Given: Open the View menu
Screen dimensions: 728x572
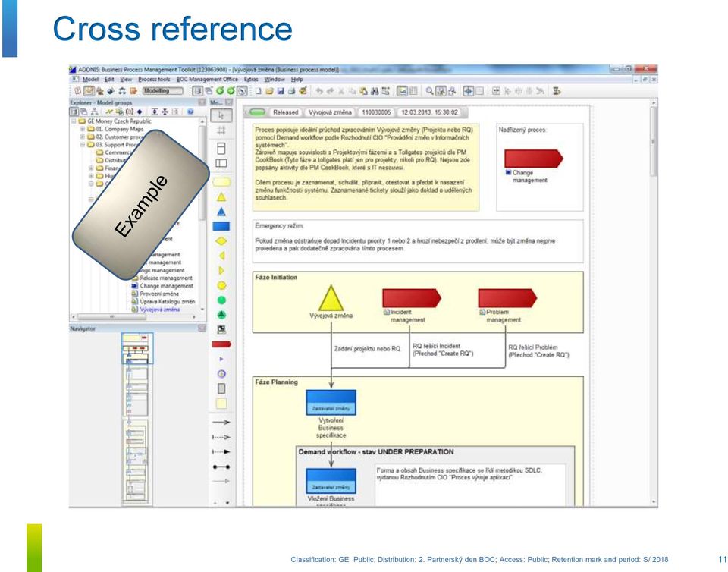Looking at the screenshot, I should click(126, 80).
